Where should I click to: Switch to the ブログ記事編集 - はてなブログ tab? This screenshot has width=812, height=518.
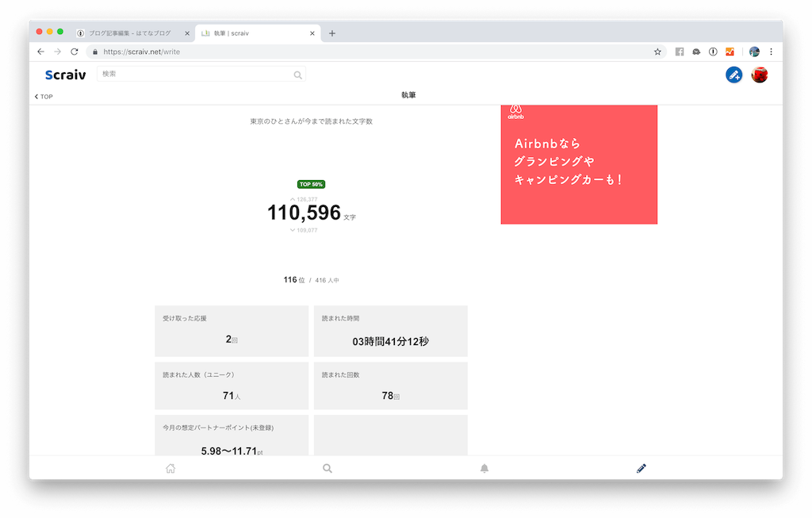129,33
